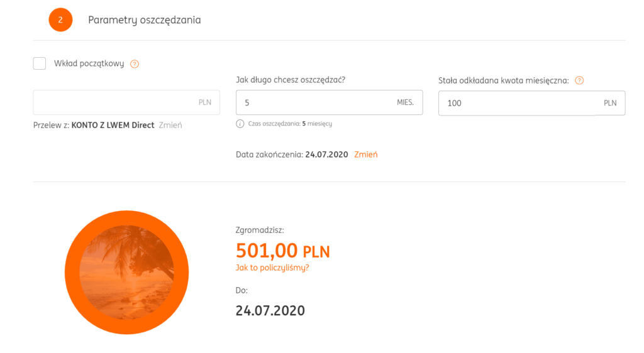644x353 pixels.
Task: Click Zmień beside Data zakończenia
Action: [366, 155]
